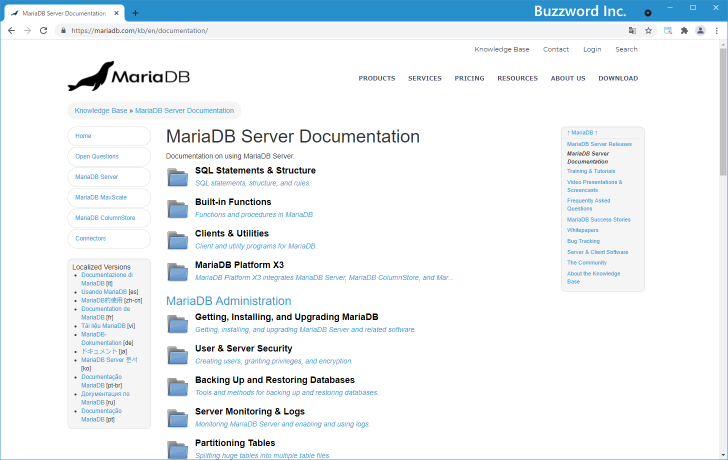
Task: Open the PRODUCTS navigation menu
Action: 377,78
